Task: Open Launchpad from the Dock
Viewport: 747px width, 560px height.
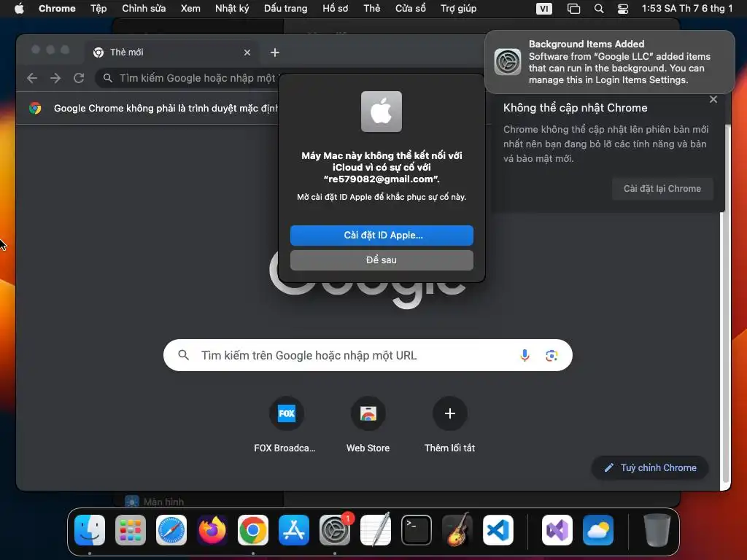Action: 131,530
